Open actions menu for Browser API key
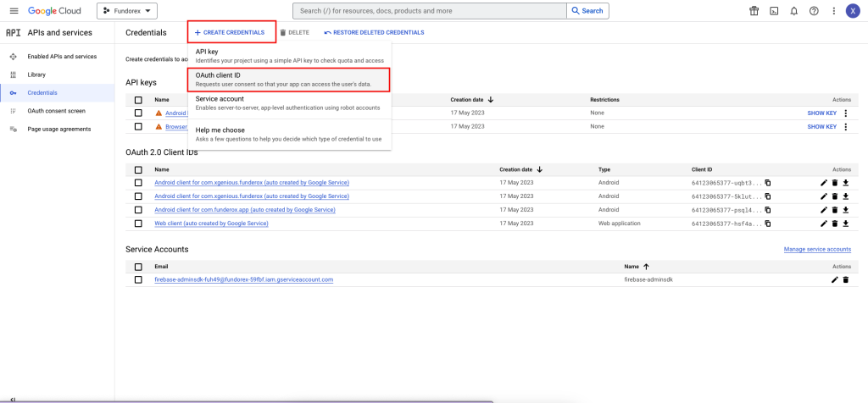 (x=845, y=127)
